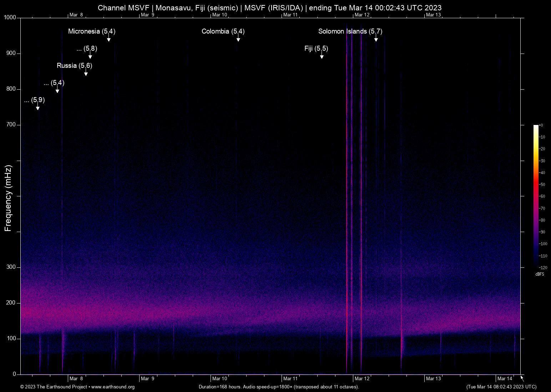Click the arrow under the unnamed (5.4) event

coord(57,90)
